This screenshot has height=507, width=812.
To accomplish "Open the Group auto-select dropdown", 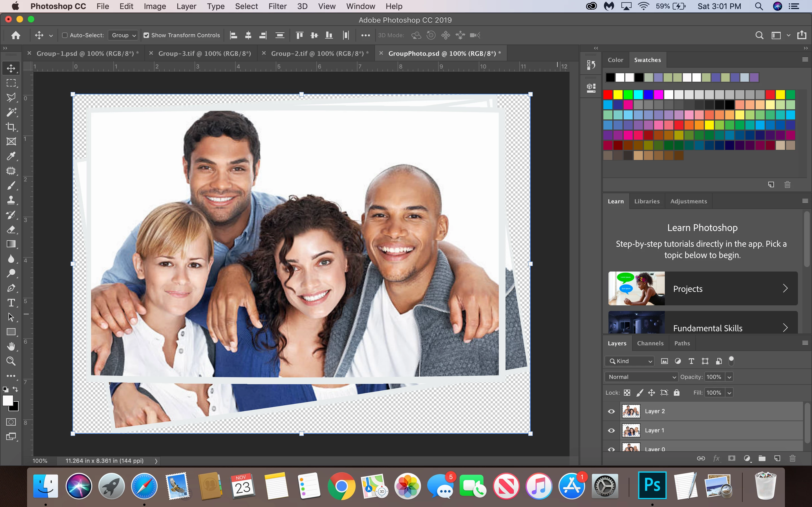I will [x=123, y=35].
